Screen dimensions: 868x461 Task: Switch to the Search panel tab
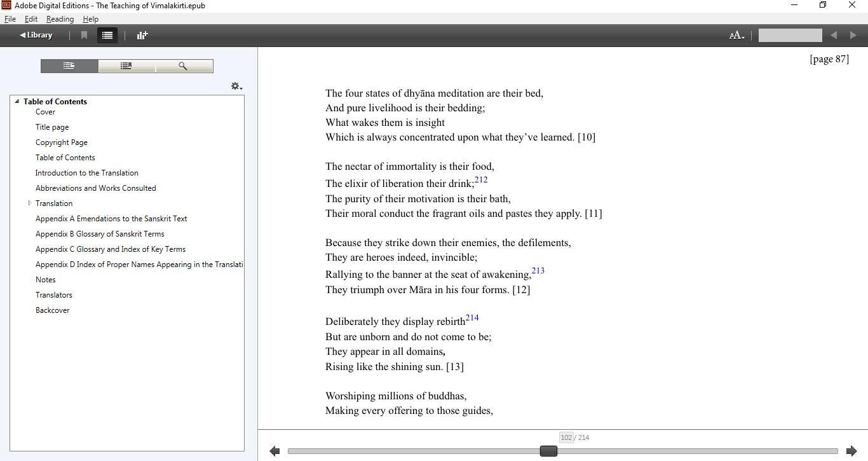click(x=184, y=66)
